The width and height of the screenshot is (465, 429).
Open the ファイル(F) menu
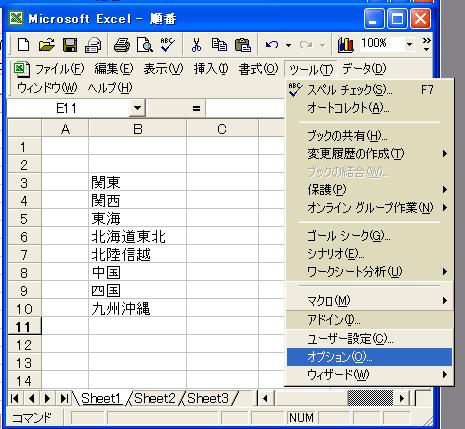click(59, 69)
